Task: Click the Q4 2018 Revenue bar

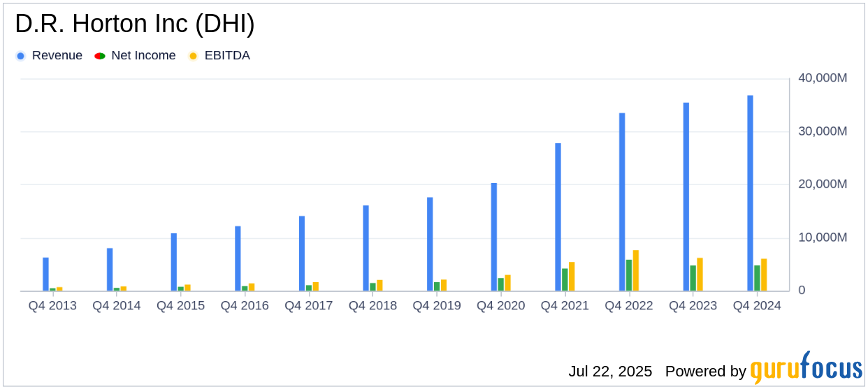Action: pyautogui.click(x=366, y=248)
